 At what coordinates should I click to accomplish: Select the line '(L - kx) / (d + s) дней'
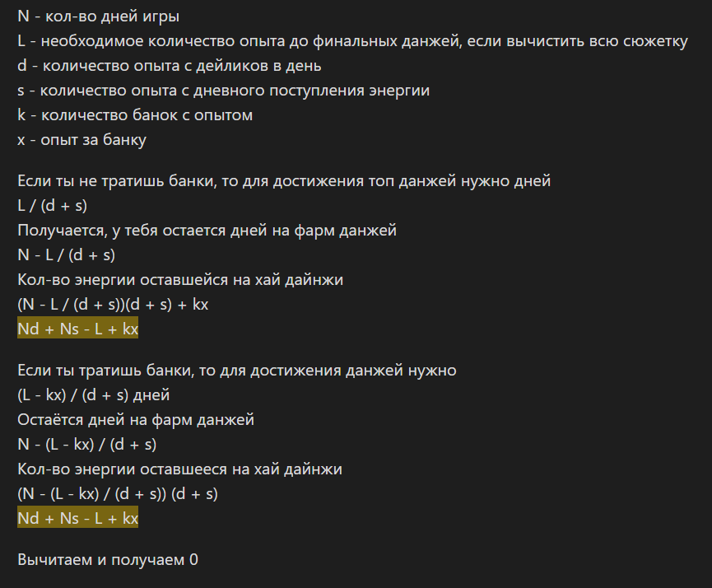tap(93, 395)
